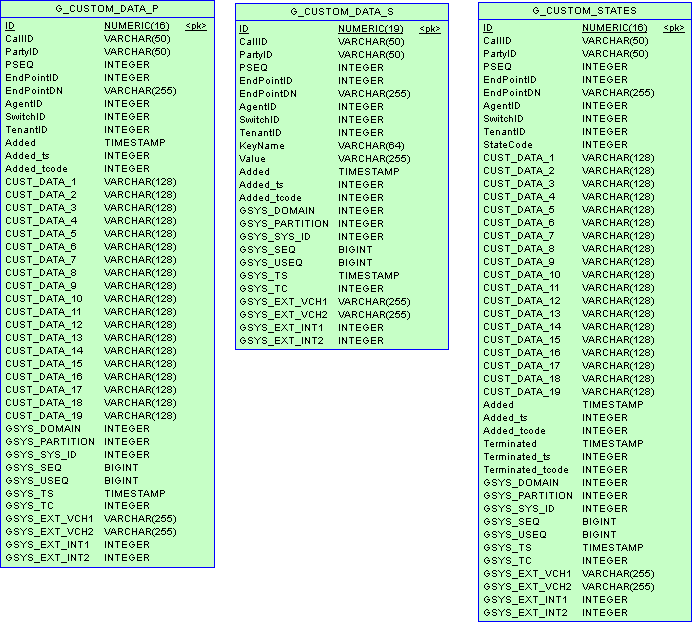Click BIGINT type of GSYS_SEQ in G_CUSTOM_DATA_S

[x=355, y=250]
